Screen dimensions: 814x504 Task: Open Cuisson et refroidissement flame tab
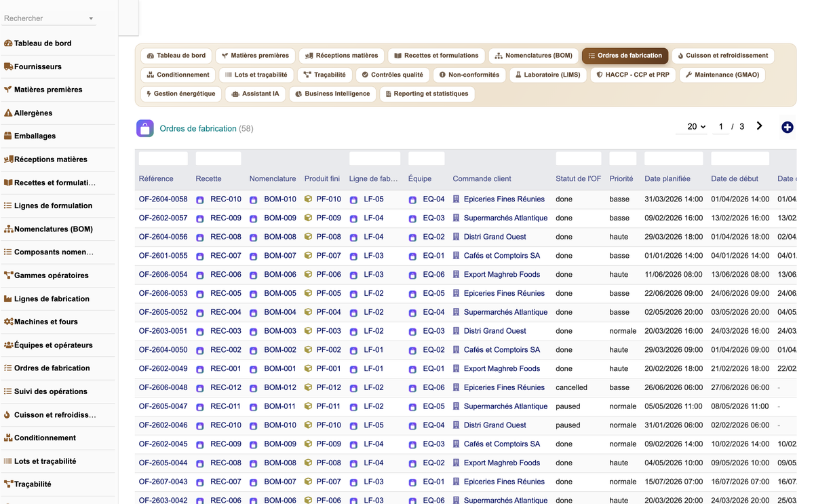[x=724, y=56]
